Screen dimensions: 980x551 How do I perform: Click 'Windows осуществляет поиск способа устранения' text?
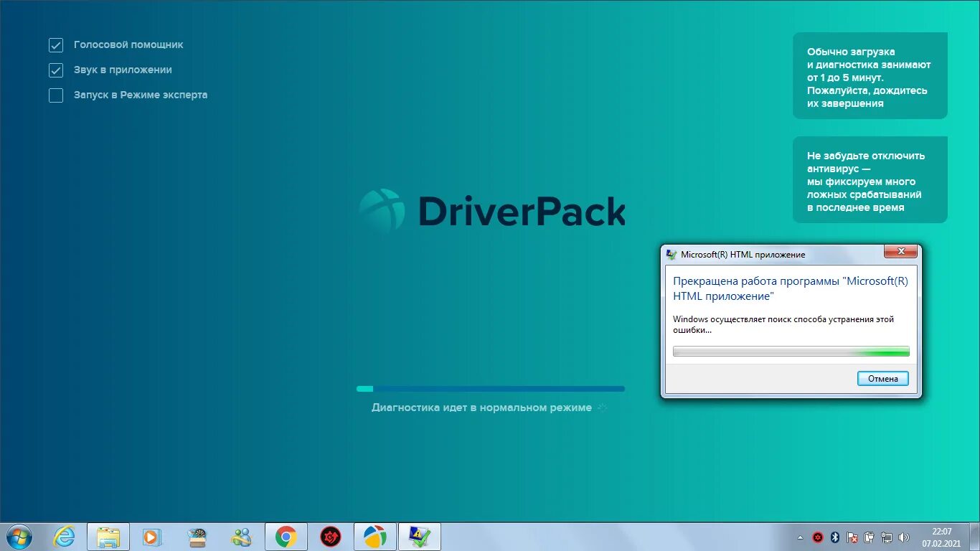coord(783,325)
